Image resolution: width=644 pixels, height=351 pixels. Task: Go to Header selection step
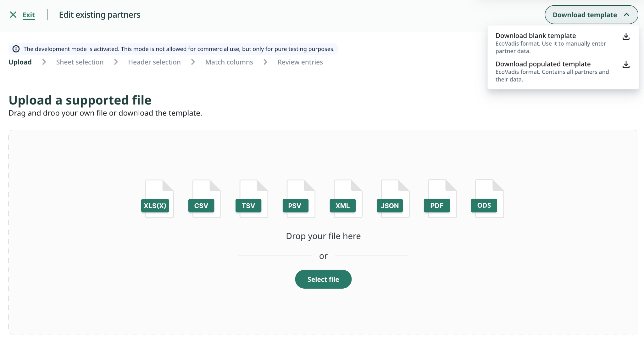(154, 62)
